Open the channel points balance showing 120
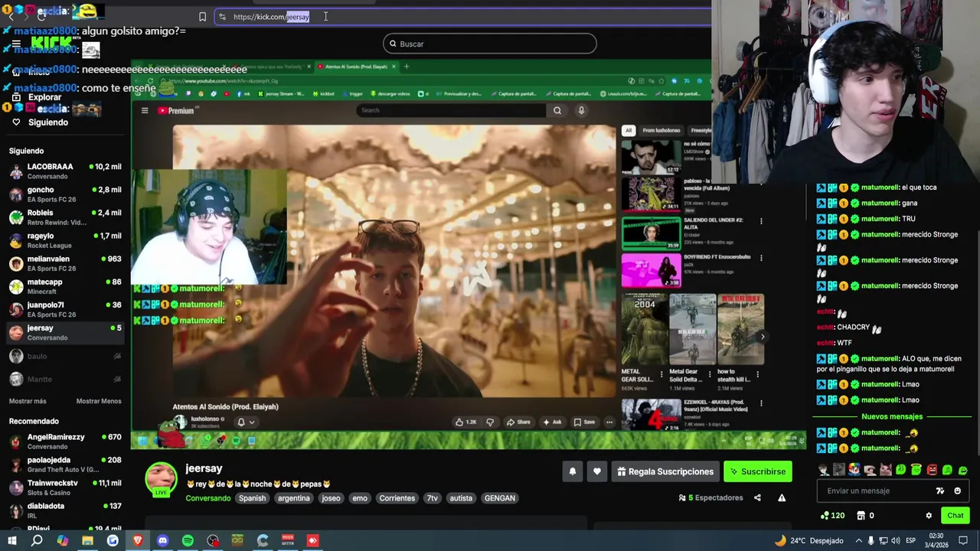Viewport: 980px width, 551px height. (x=832, y=516)
